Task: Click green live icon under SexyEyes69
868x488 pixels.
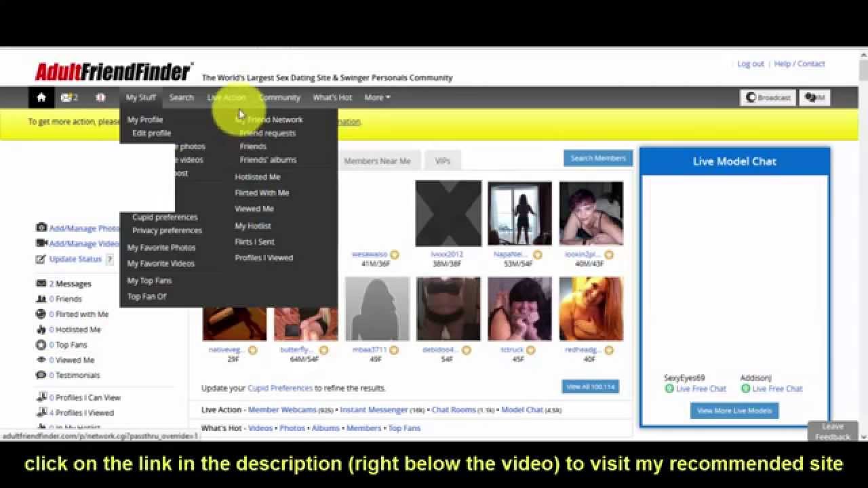Action: [x=669, y=388]
